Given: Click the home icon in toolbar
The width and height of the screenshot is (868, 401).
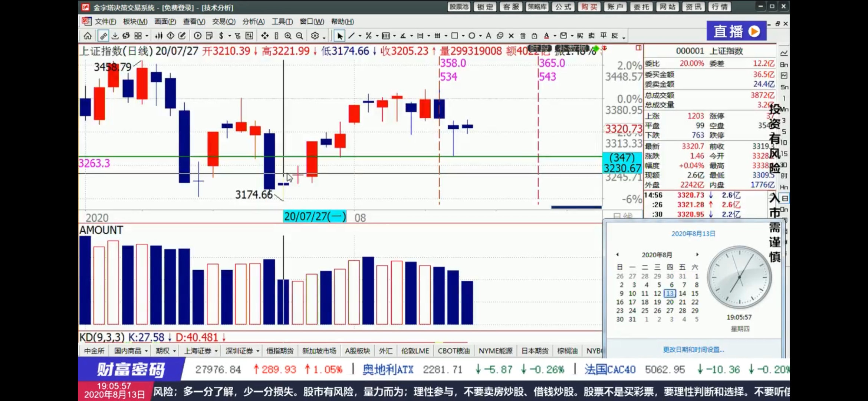Looking at the screenshot, I should click(x=88, y=36).
